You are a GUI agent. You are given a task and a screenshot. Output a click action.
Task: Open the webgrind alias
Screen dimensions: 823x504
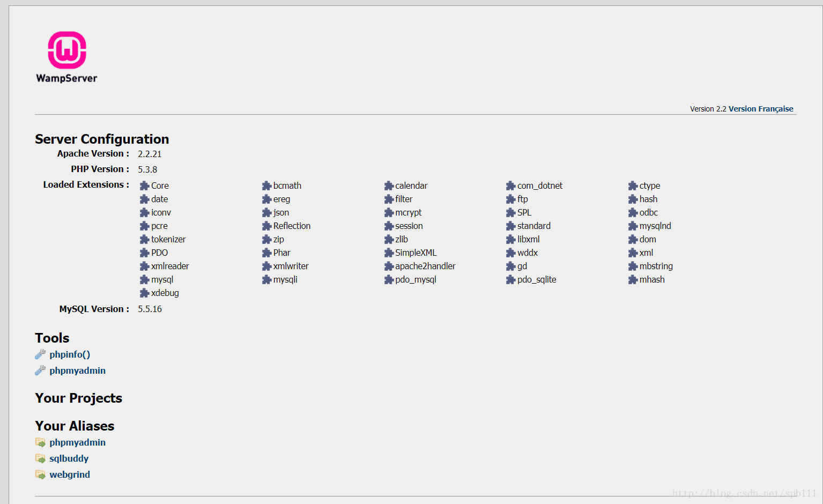click(70, 475)
